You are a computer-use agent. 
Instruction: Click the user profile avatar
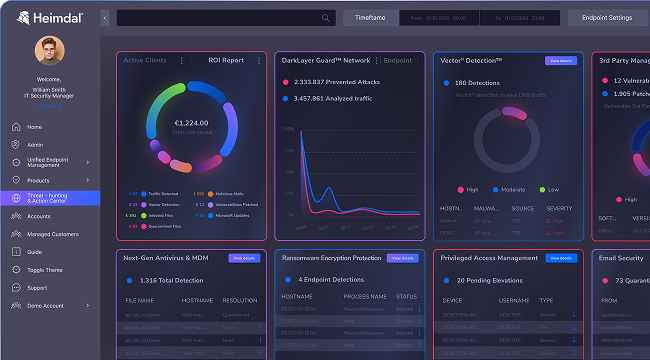(50, 51)
